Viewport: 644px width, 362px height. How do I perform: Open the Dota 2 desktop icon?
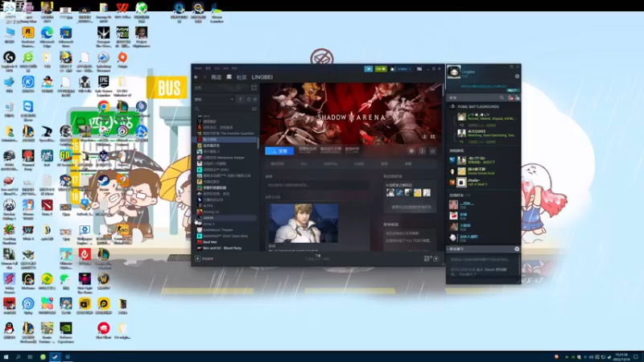pos(47,208)
